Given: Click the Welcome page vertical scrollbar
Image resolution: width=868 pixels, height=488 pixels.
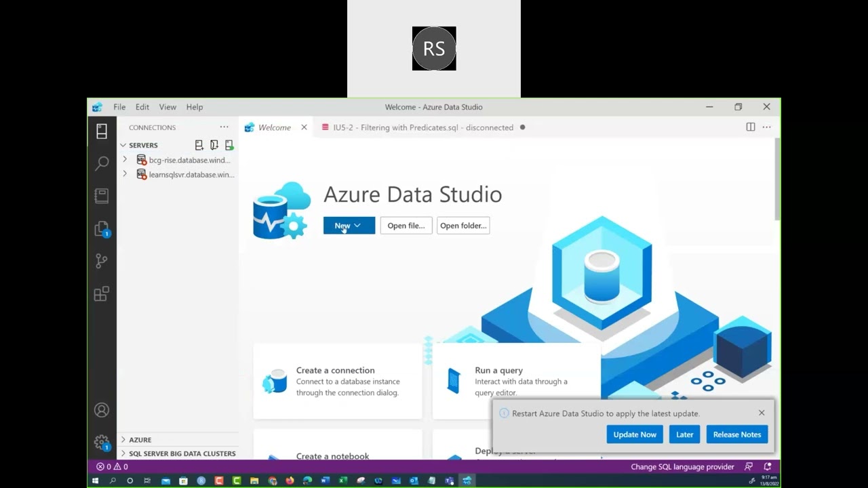Looking at the screenshot, I should coord(777,180).
